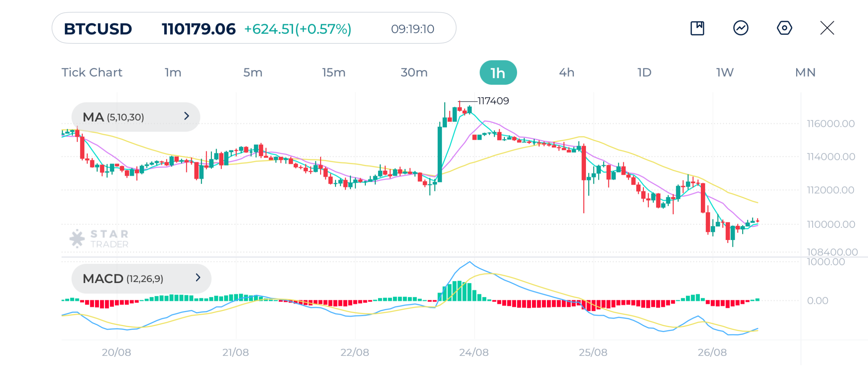Image resolution: width=868 pixels, height=382 pixels.
Task: Click the BTCUSD symbol header
Action: click(98, 29)
